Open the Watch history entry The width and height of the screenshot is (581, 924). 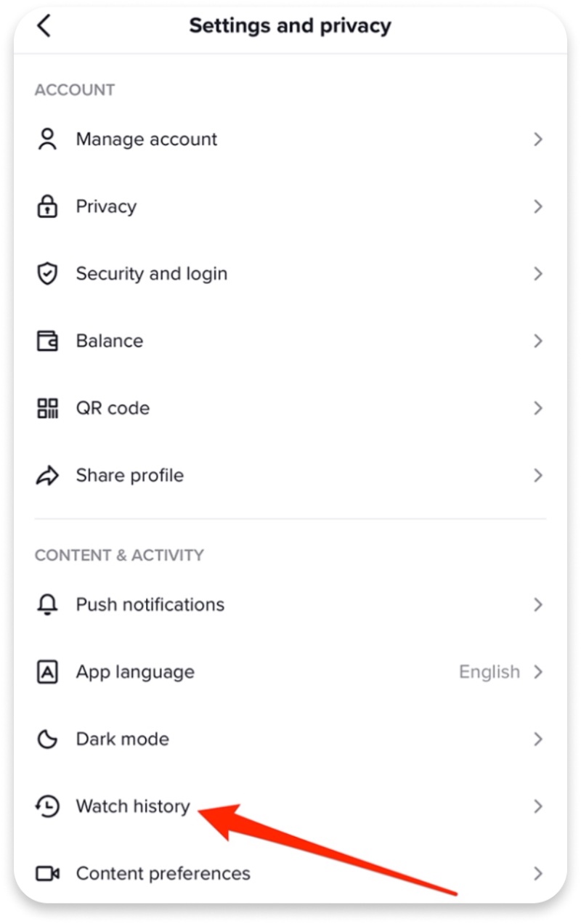(133, 806)
